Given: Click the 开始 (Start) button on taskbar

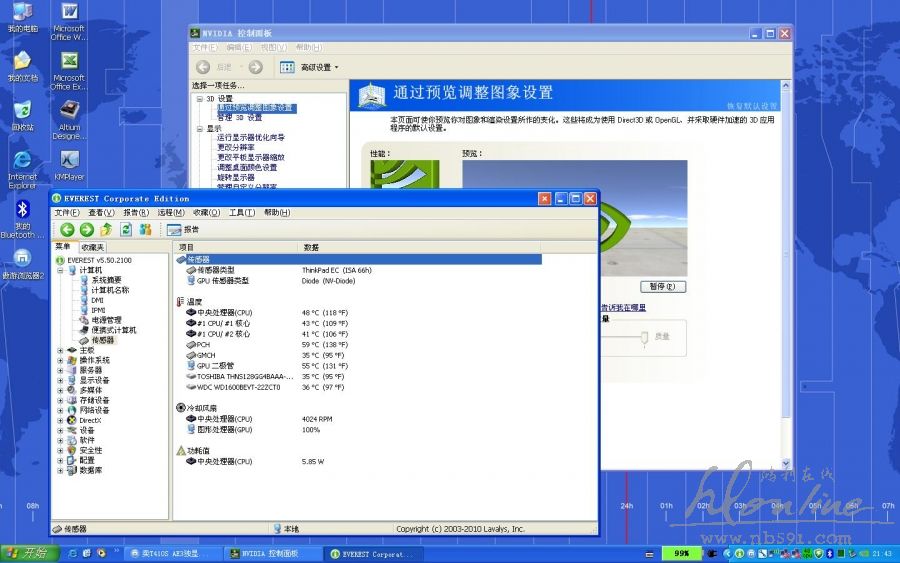Looking at the screenshot, I should 27,553.
